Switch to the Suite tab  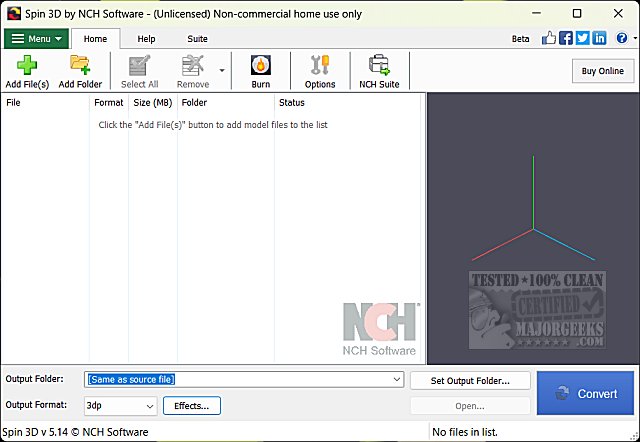click(197, 39)
